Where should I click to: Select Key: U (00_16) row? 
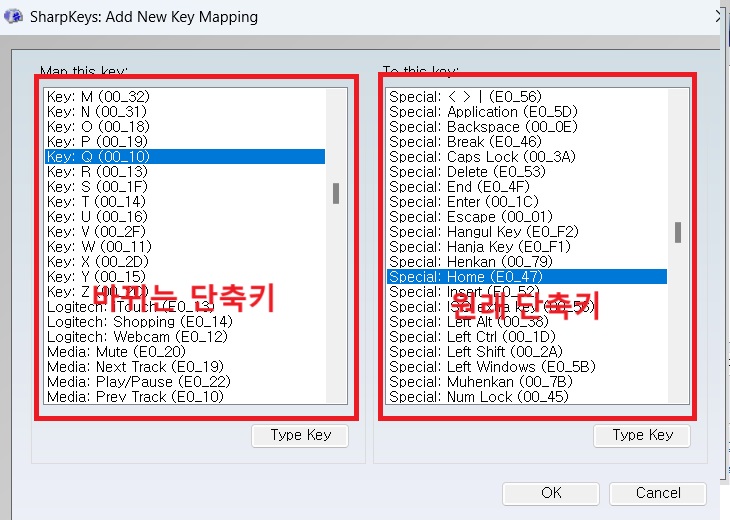[185, 216]
